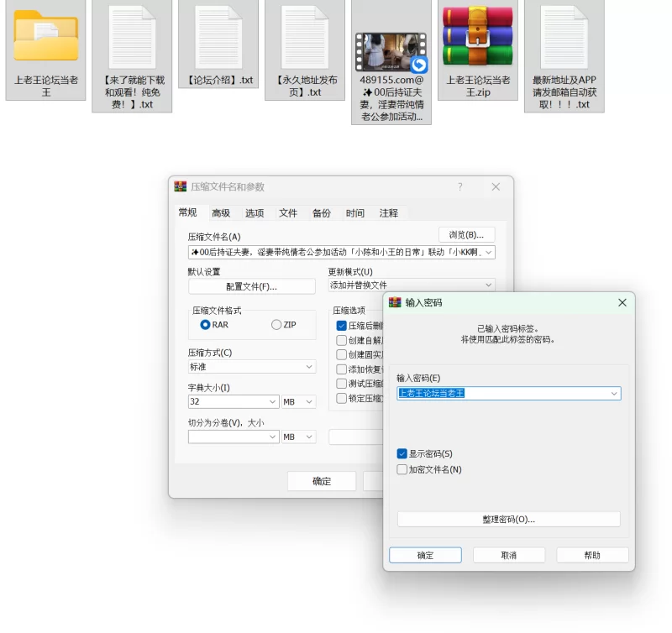Expand the archive name dropdown
Screen dimensions: 672x633
489,252
